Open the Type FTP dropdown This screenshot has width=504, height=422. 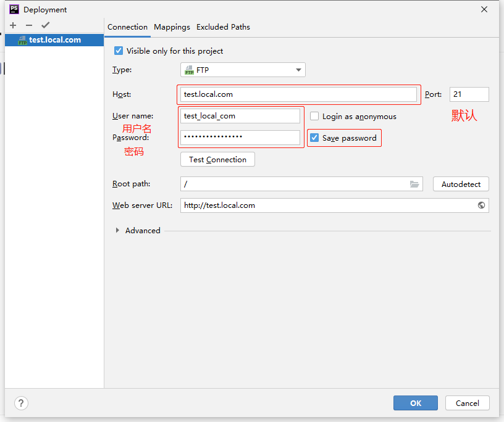(x=243, y=70)
